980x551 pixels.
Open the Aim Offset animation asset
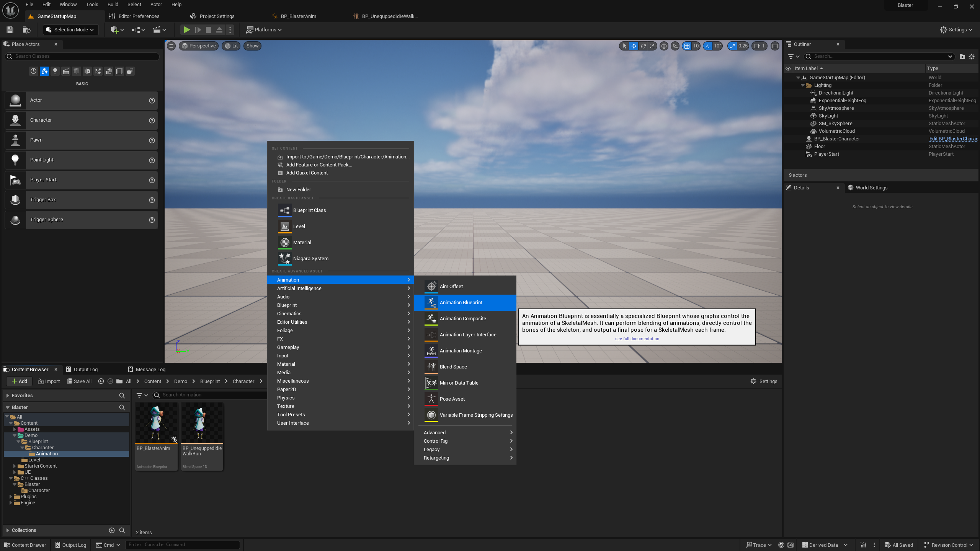coord(451,286)
